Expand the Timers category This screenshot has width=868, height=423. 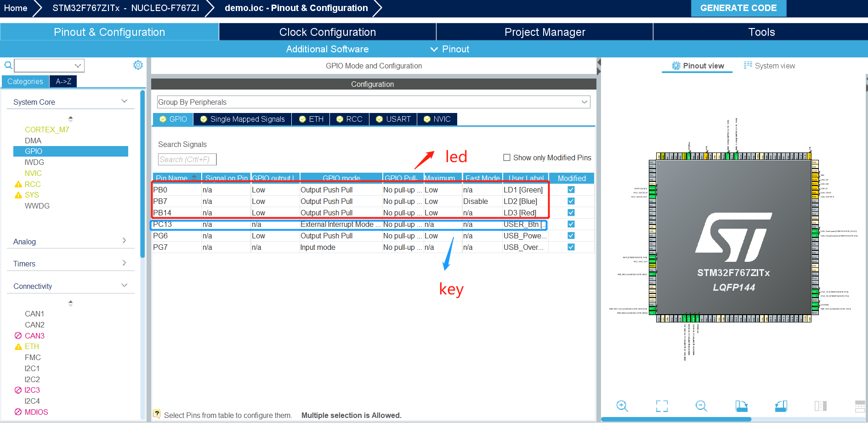point(124,263)
